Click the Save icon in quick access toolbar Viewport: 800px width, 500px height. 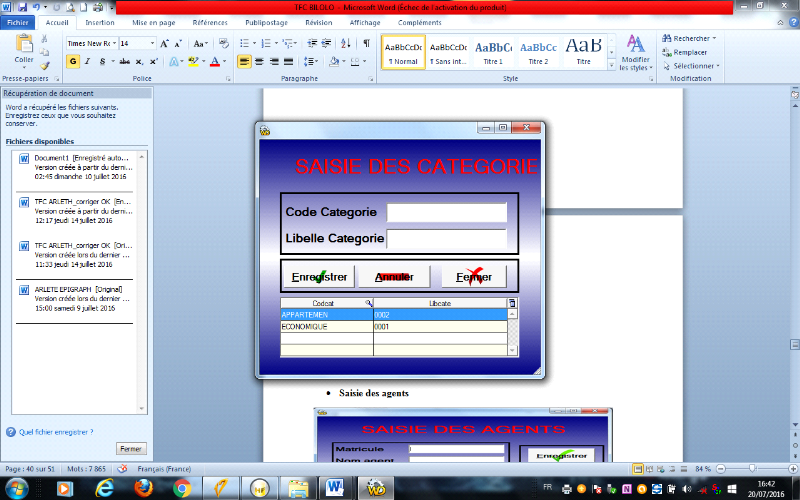tap(22, 7)
